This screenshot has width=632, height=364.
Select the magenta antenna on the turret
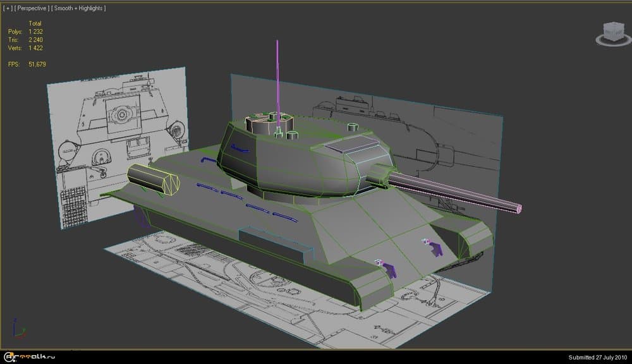tap(277, 76)
